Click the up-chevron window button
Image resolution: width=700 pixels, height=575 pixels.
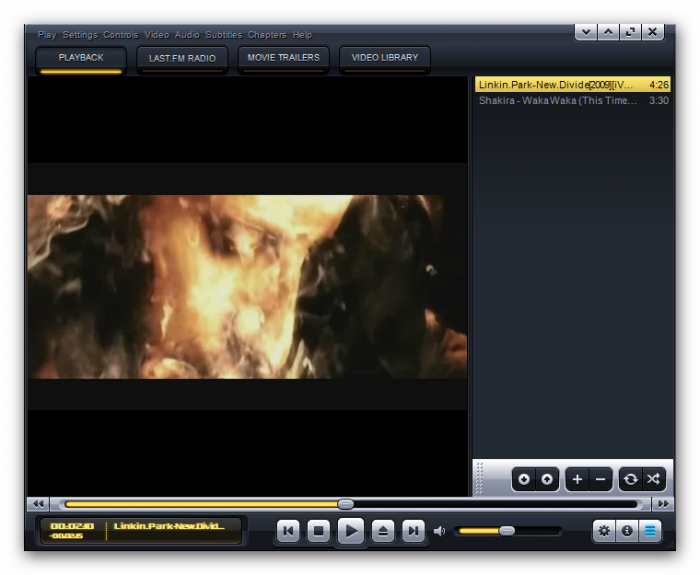[608, 32]
